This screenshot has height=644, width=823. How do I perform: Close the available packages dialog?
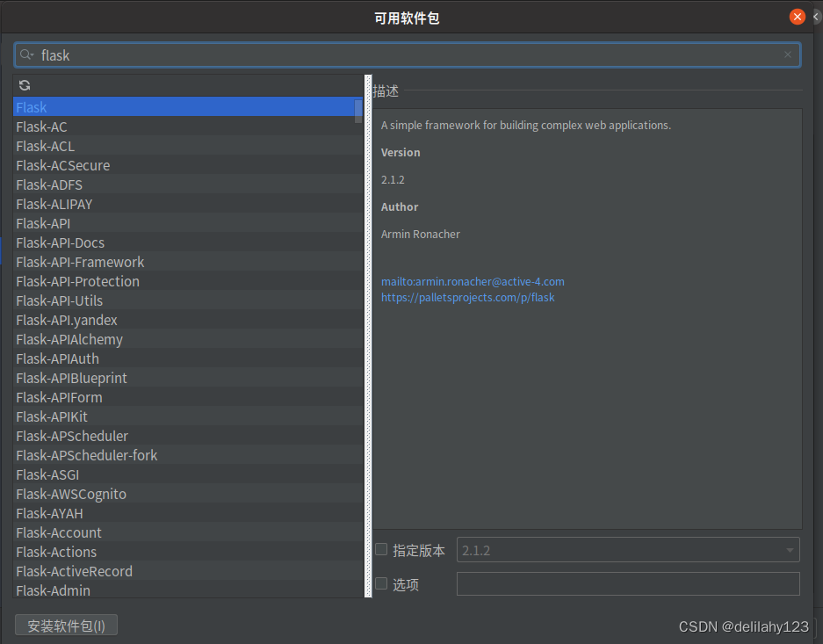tap(798, 17)
